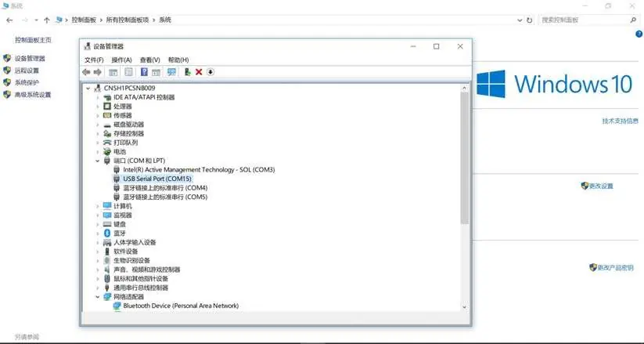Select Bluetooth Device (Personal Area Network)

pos(181,306)
